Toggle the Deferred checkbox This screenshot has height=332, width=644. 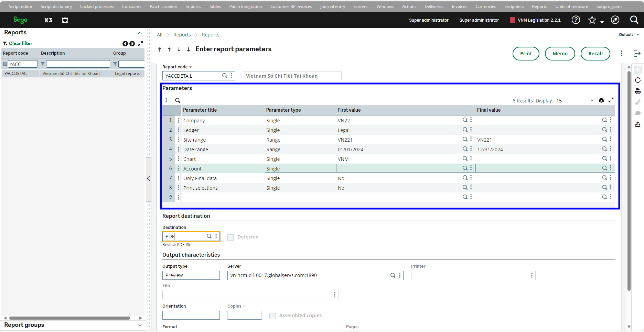click(x=230, y=237)
